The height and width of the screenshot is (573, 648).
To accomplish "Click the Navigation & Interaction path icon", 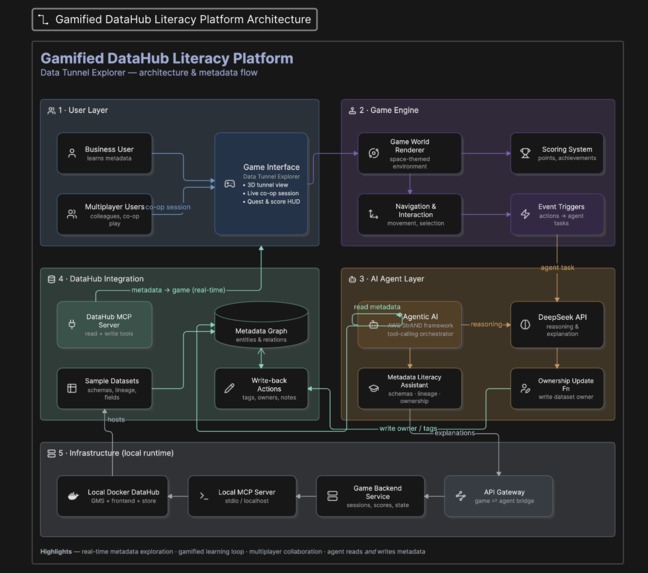I will (373, 214).
